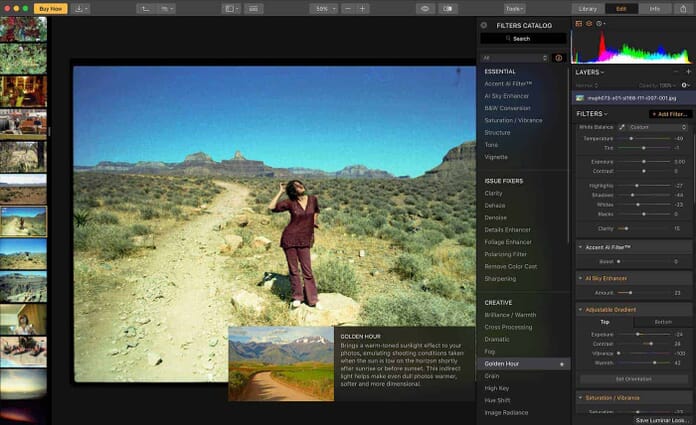Click the Set Orientation button
The image size is (696, 425).
pyautogui.click(x=634, y=379)
